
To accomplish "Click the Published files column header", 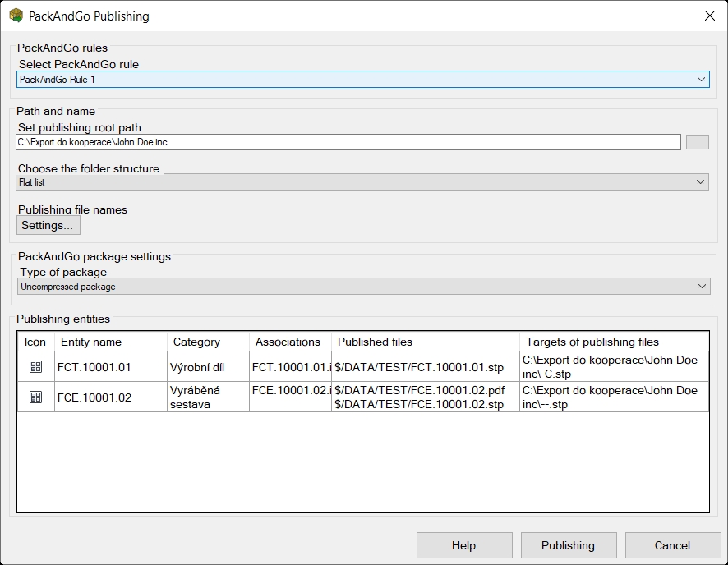I will coord(425,342).
